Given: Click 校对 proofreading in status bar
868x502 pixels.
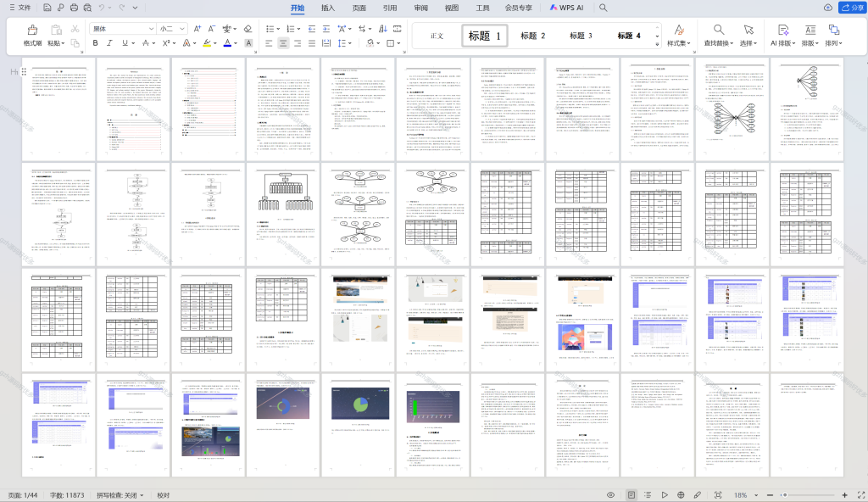Looking at the screenshot, I should coord(164,495).
